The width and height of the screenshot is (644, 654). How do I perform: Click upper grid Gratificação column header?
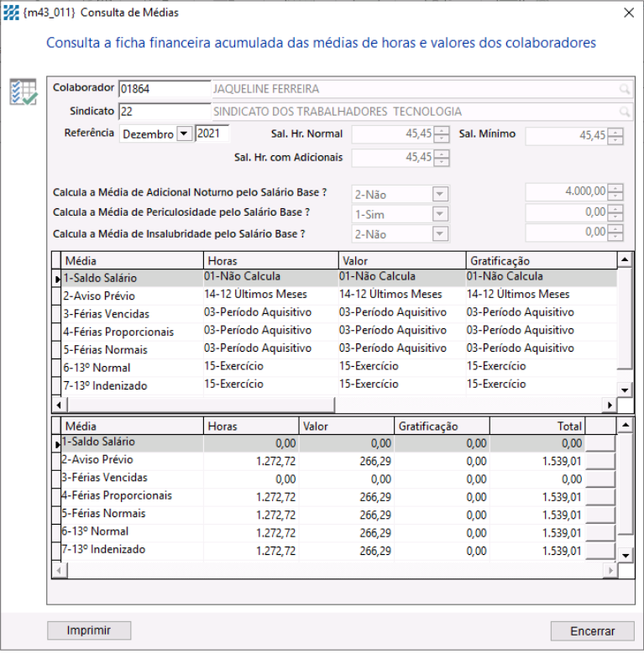[541, 261]
